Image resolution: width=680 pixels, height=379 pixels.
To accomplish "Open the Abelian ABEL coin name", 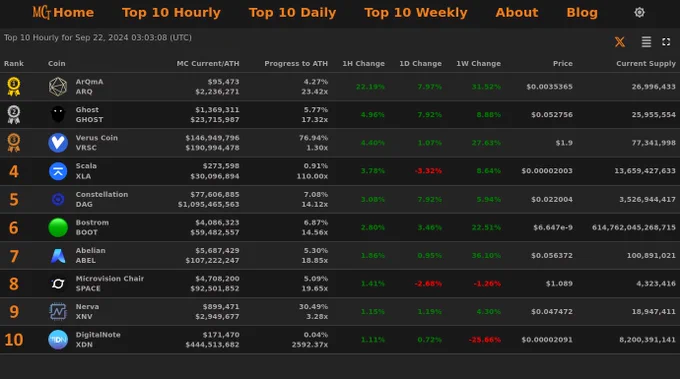I will 91,255.
